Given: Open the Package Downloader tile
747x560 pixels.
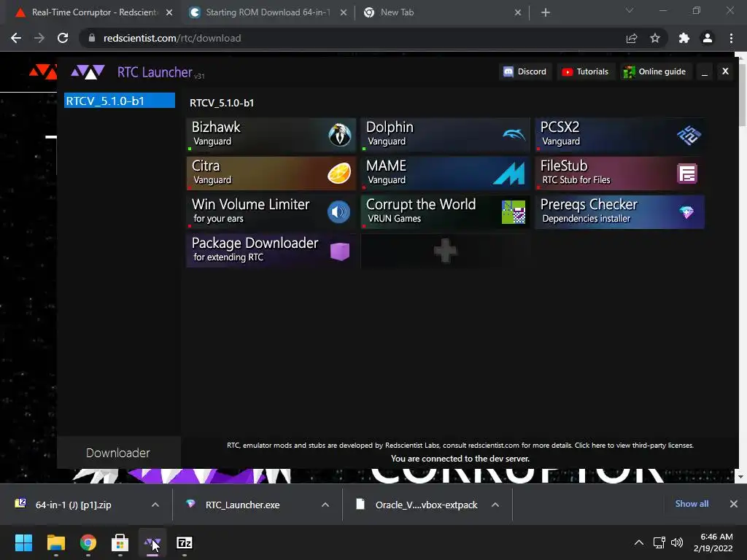Looking at the screenshot, I should [x=271, y=251].
